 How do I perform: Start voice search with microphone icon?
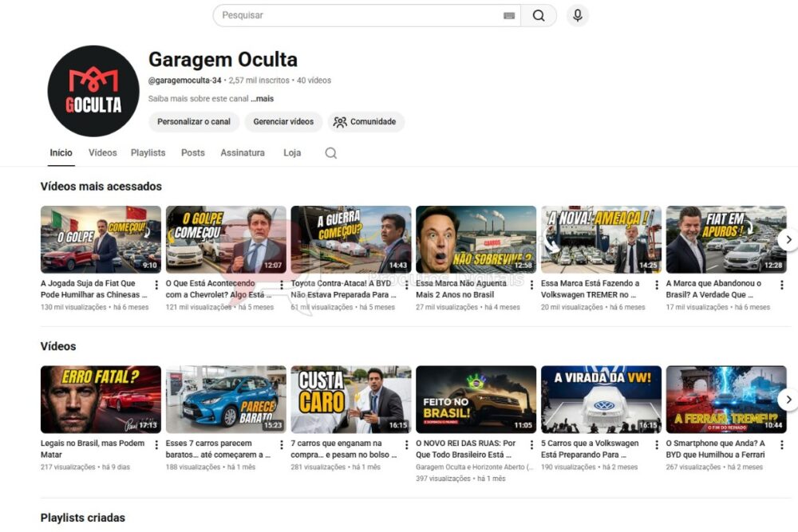tap(577, 15)
